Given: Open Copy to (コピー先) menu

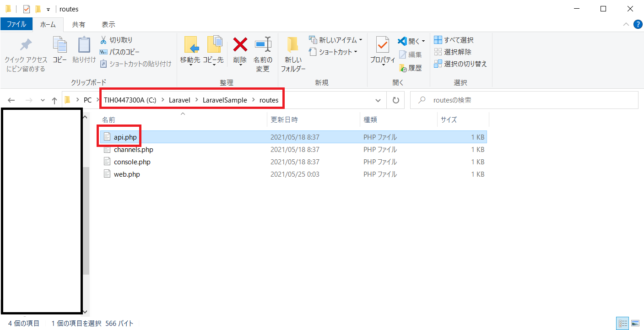Looking at the screenshot, I should click(x=213, y=51).
